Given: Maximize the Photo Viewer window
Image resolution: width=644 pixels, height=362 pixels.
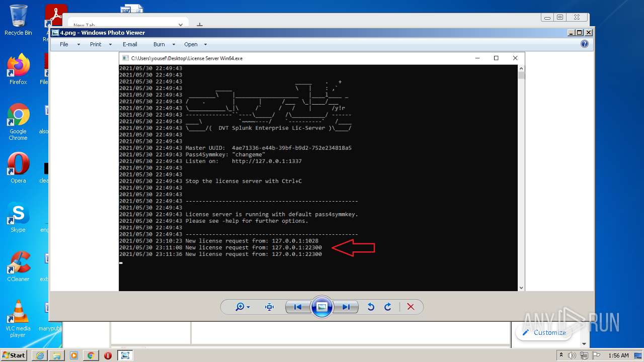Looking at the screenshot, I should tap(580, 33).
